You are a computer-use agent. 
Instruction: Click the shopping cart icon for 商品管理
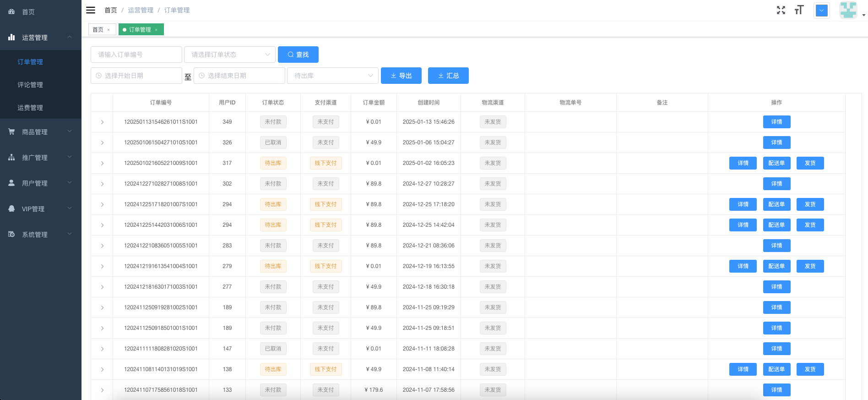pyautogui.click(x=11, y=132)
